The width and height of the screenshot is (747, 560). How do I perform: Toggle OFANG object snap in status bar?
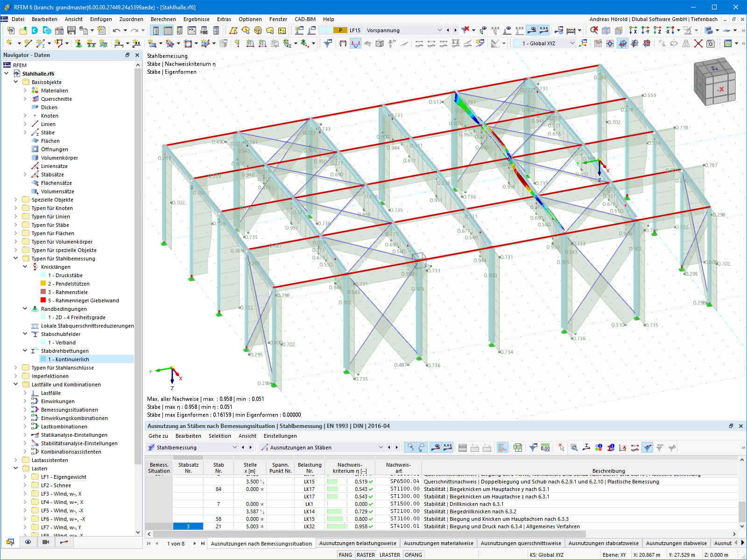413,555
